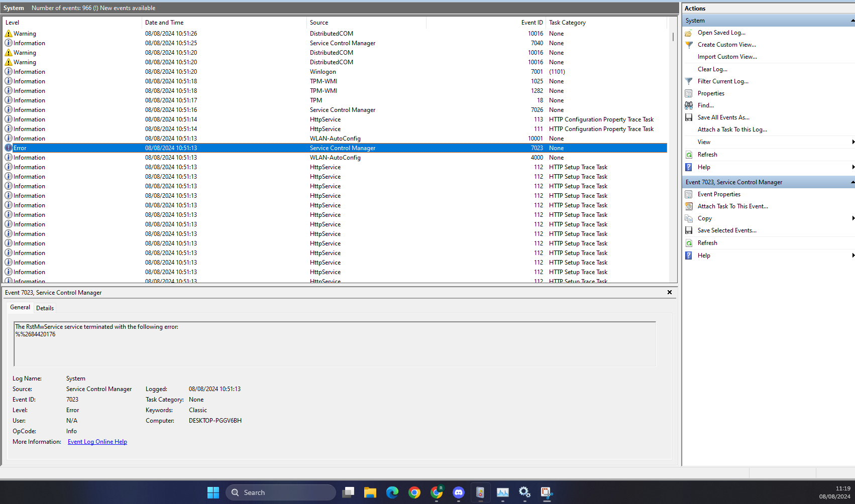
Task: Expand the View submenu arrow
Action: [x=852, y=142]
